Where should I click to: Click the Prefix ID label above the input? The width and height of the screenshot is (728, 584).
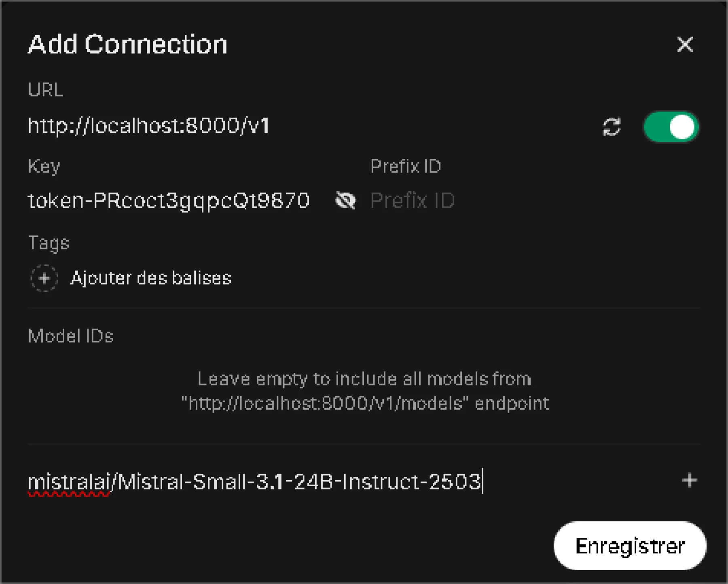click(x=406, y=166)
